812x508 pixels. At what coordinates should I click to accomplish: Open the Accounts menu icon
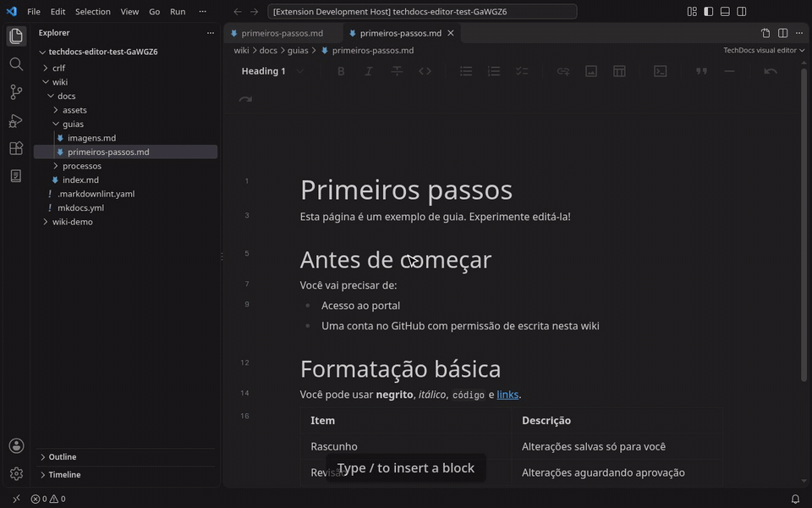coord(16,445)
